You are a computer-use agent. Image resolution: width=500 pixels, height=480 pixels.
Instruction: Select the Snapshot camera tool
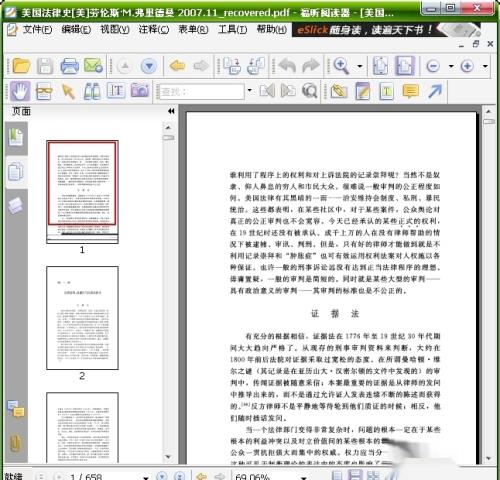140,91
